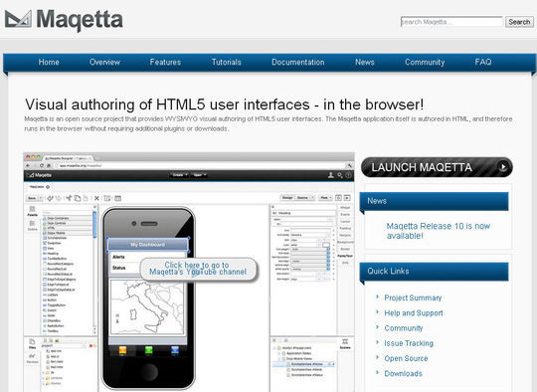The height and width of the screenshot is (392, 537).
Task: Open the Help and Support link
Action: click(x=414, y=312)
